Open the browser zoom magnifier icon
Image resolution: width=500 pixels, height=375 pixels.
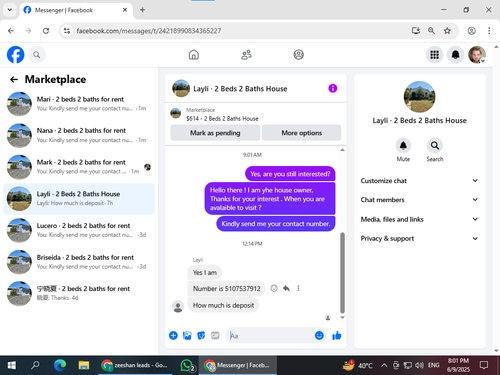pyautogui.click(x=431, y=31)
